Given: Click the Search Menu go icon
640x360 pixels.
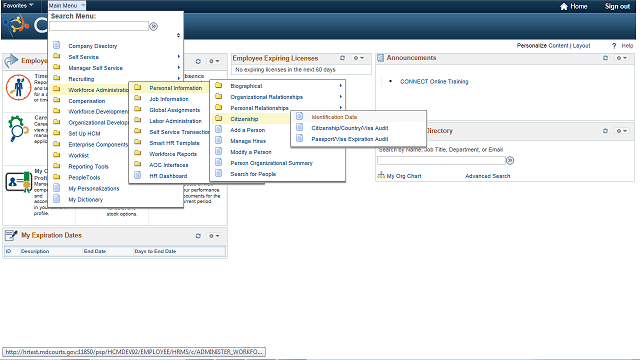Looking at the screenshot, I should 153,27.
